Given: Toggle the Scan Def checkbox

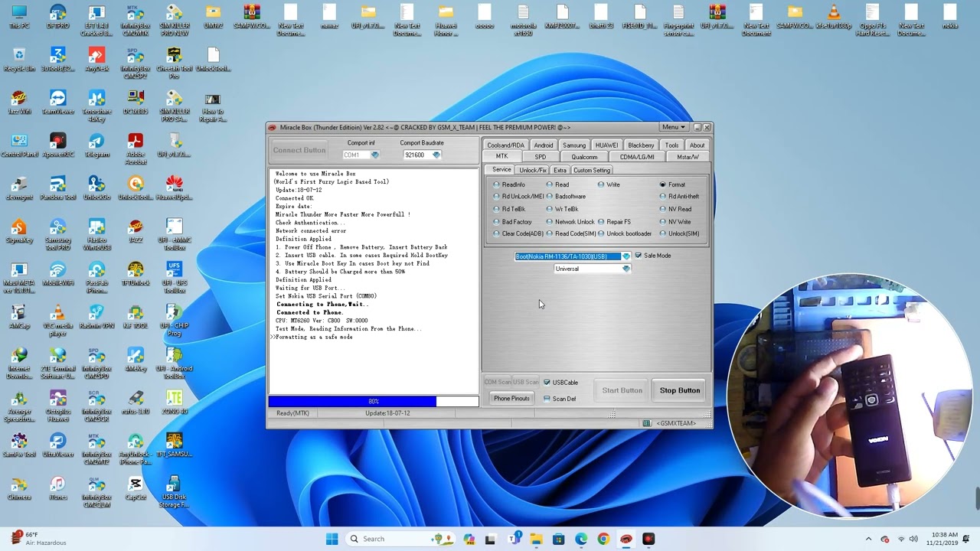Looking at the screenshot, I should point(560,399).
